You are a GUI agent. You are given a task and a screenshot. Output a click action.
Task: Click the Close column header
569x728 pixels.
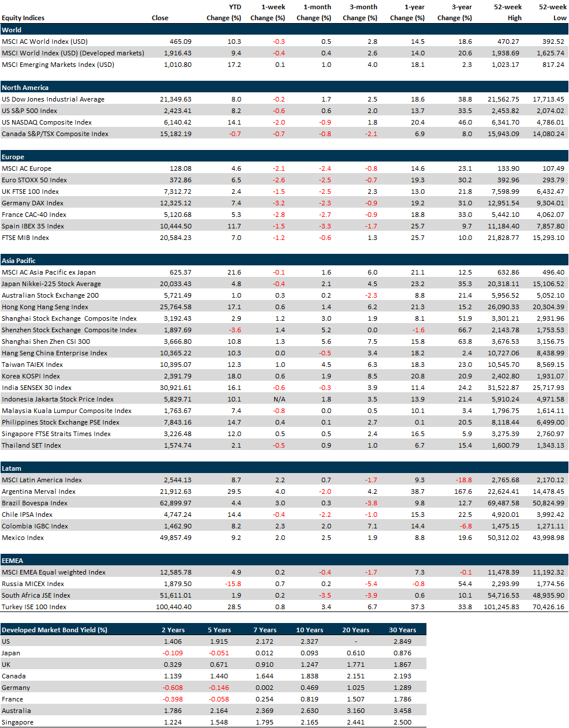pyautogui.click(x=160, y=18)
